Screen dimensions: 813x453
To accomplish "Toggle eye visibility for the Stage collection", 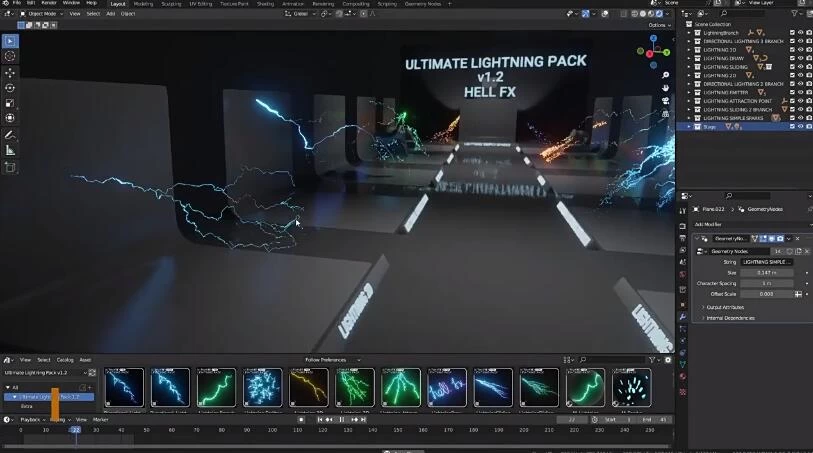I will pos(801,126).
